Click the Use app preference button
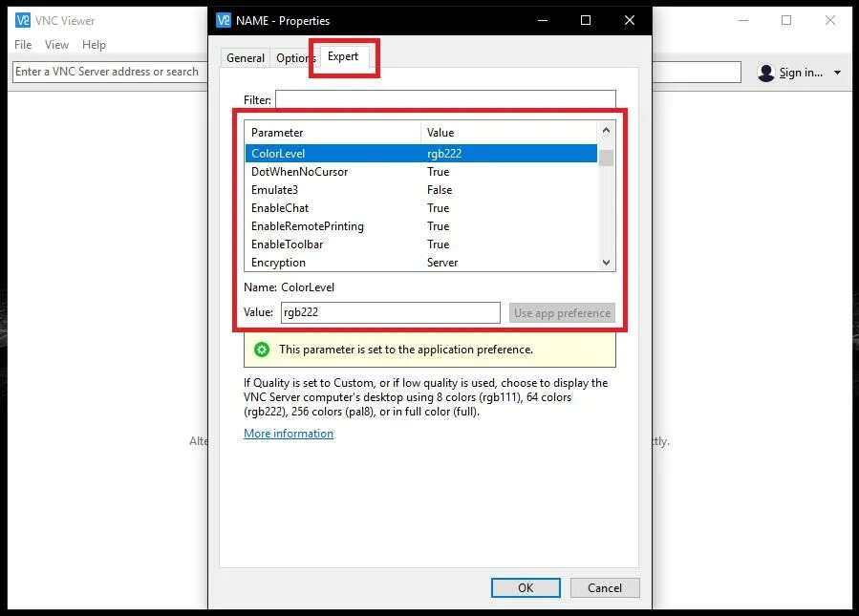This screenshot has height=616, width=859. pos(562,312)
